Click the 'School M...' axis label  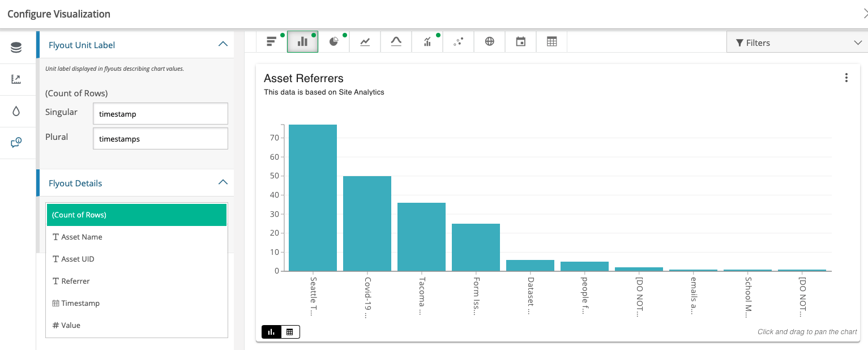748,296
